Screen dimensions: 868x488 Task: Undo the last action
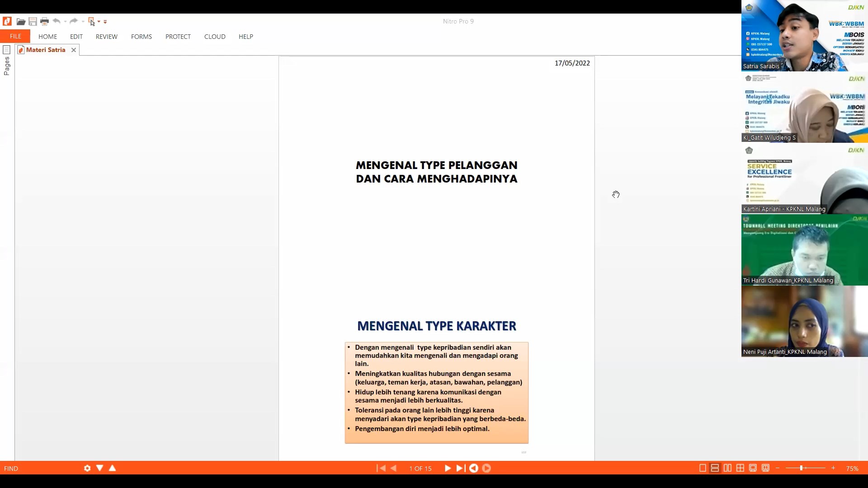[57, 21]
